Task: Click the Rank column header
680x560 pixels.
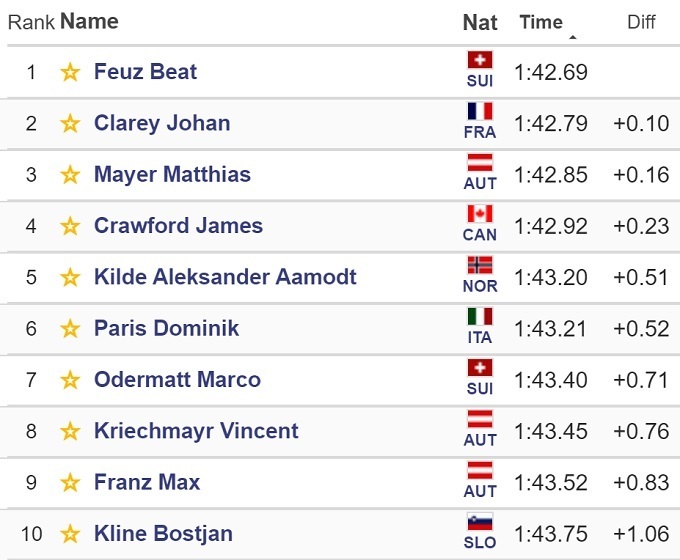Action: click(x=31, y=22)
